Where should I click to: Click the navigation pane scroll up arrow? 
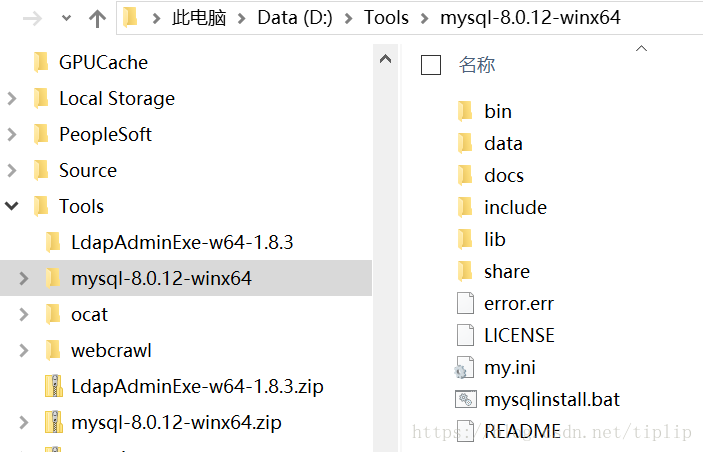click(x=385, y=60)
